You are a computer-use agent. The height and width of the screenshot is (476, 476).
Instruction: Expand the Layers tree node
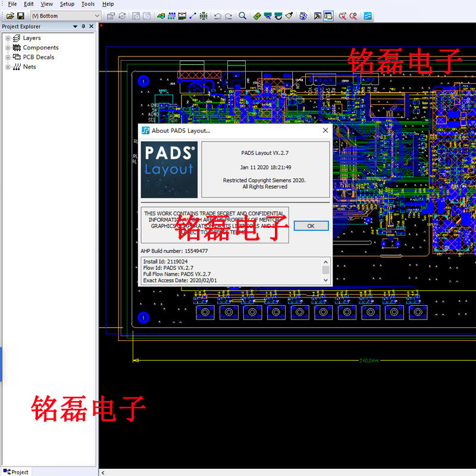click(8, 38)
